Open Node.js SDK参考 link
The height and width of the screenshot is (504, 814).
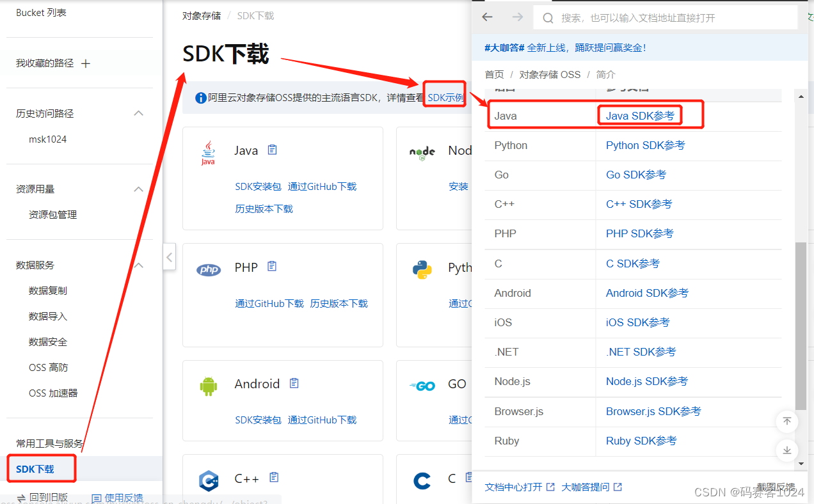point(647,381)
